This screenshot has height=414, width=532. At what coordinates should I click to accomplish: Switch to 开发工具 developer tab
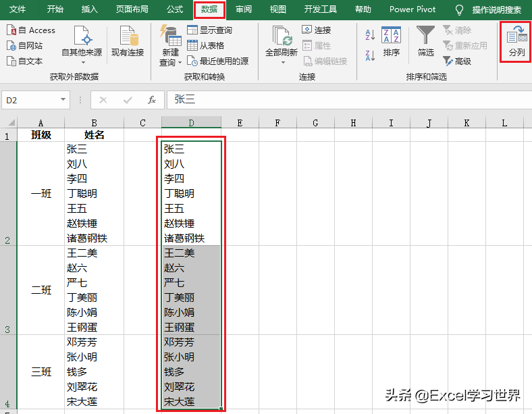point(320,9)
